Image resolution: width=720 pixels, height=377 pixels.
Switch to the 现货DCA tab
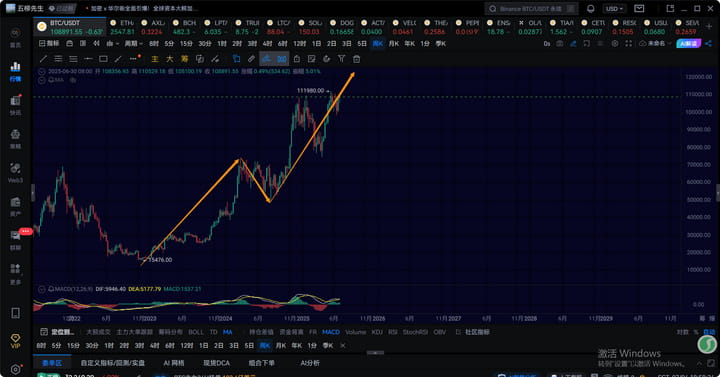pyautogui.click(x=216, y=363)
